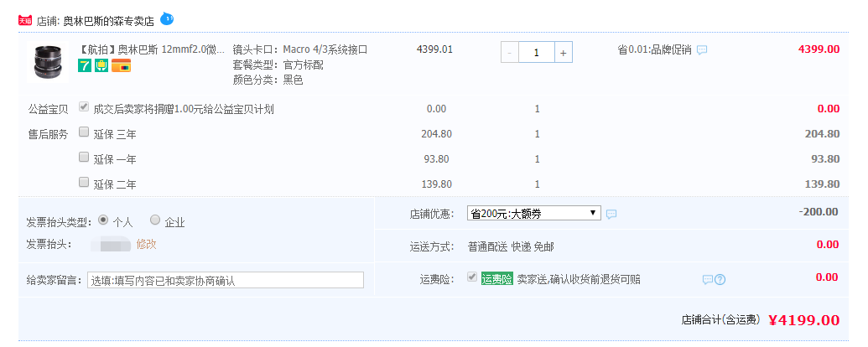Viewport: 868px width, 347px height.
Task: Click the 204.80 unit price of 延保 三年
Action: click(x=436, y=134)
